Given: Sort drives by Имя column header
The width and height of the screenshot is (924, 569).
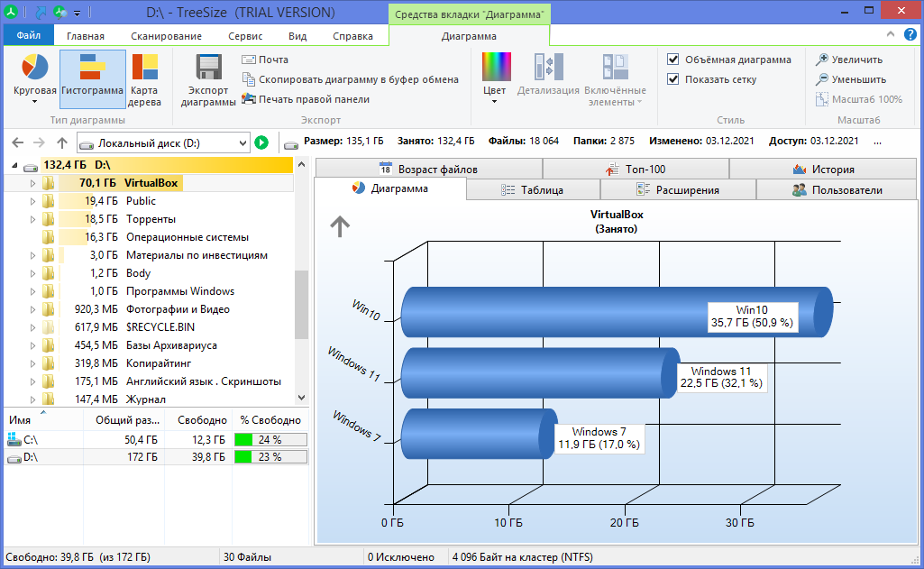Looking at the screenshot, I should click(43, 420).
